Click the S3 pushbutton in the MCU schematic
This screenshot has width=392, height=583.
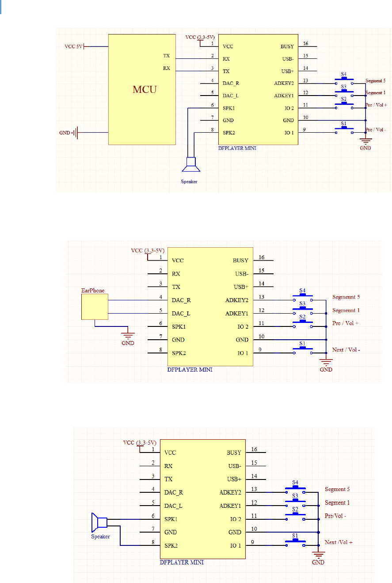click(x=343, y=94)
